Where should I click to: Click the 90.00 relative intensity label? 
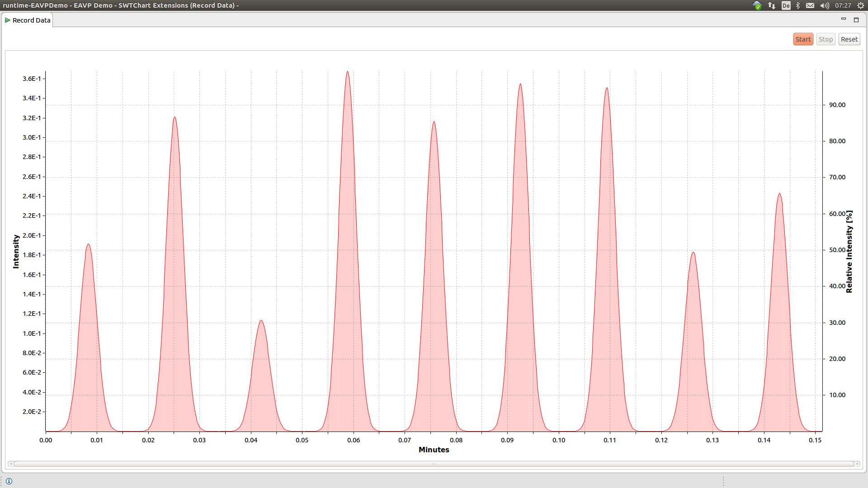837,105
